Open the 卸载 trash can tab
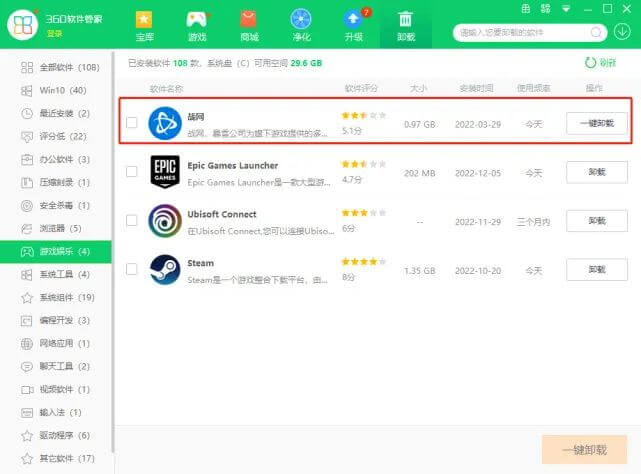Image resolution: width=641 pixels, height=474 pixels. click(x=406, y=26)
